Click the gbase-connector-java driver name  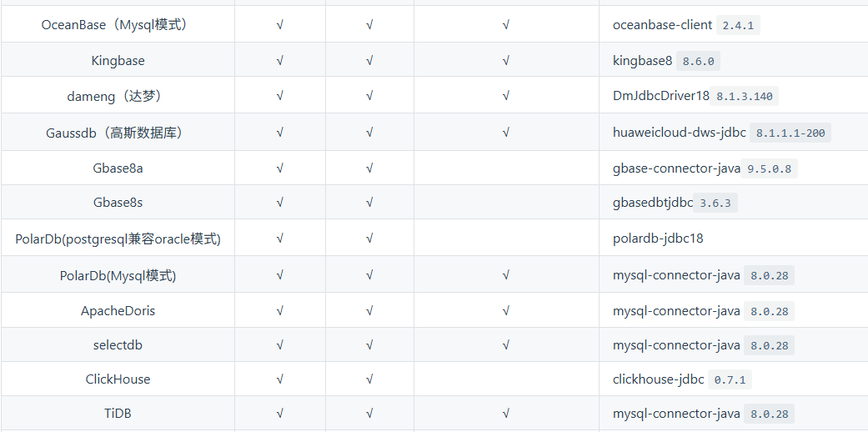pyautogui.click(x=676, y=168)
